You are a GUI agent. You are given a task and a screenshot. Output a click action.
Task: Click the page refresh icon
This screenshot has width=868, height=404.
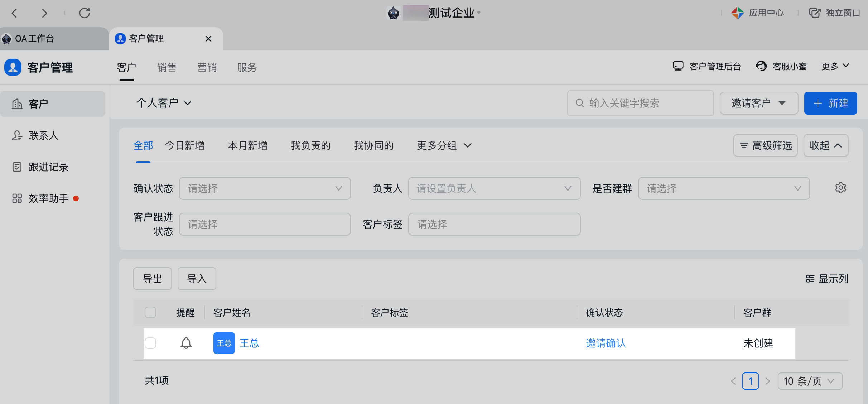point(85,13)
